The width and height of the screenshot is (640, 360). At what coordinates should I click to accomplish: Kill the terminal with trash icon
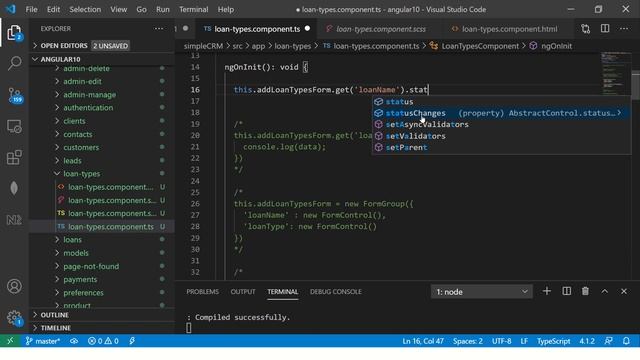[585, 291]
